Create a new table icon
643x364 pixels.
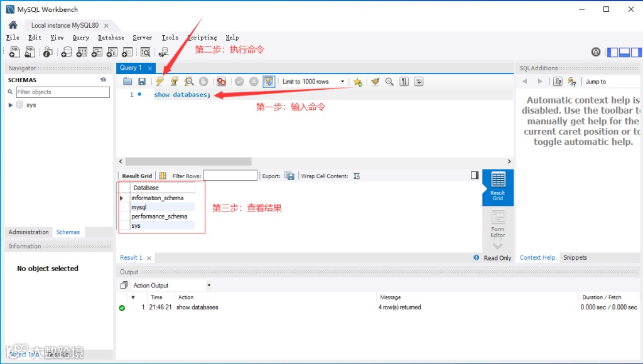pyautogui.click(x=82, y=52)
